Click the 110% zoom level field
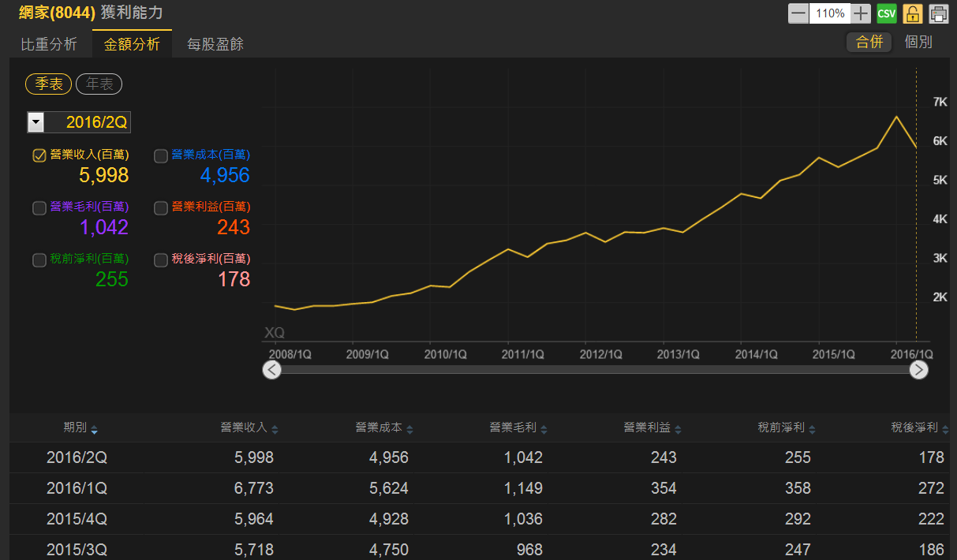The image size is (957, 560). click(830, 13)
